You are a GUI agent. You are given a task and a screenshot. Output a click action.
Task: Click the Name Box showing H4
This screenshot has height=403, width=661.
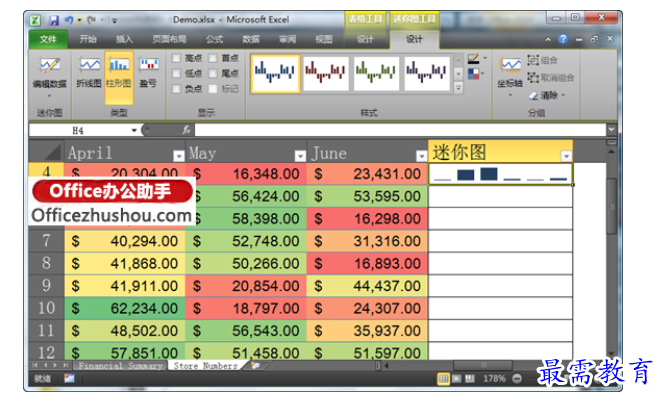click(x=80, y=130)
